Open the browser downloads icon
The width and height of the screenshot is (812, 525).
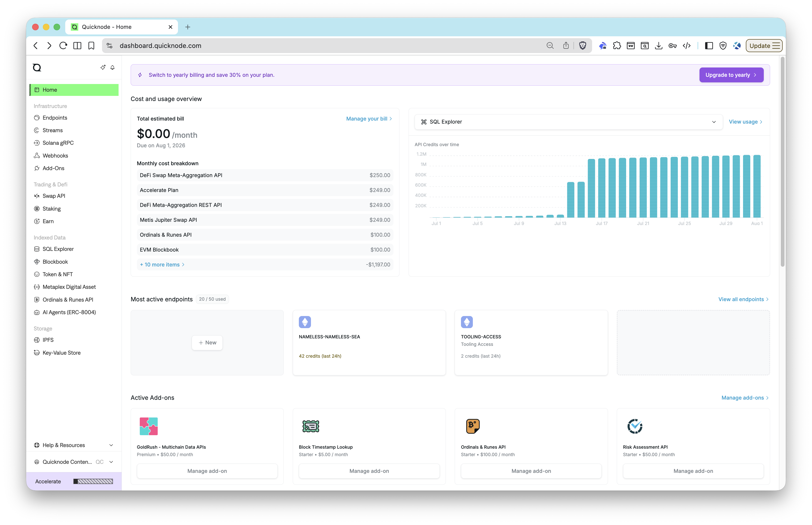click(x=658, y=46)
